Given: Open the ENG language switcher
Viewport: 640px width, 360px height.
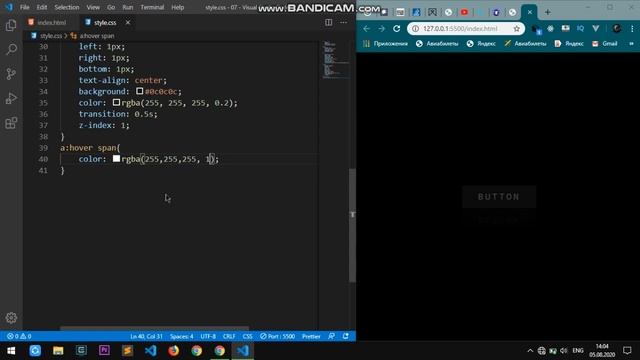Looking at the screenshot, I should [578, 351].
